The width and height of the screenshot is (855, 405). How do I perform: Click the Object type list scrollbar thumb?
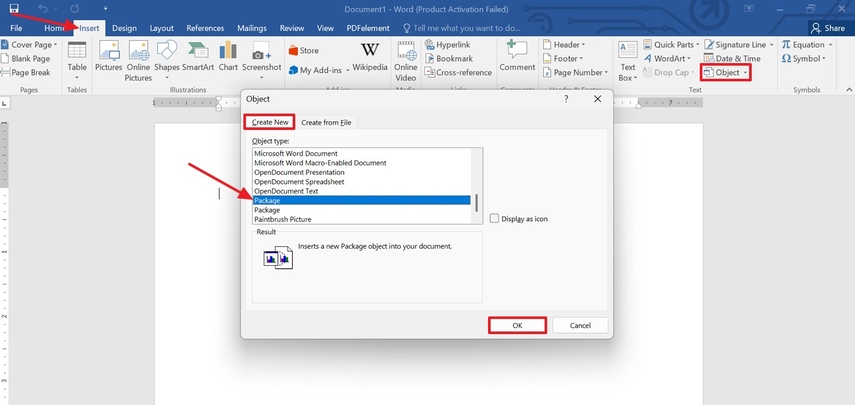coord(477,203)
